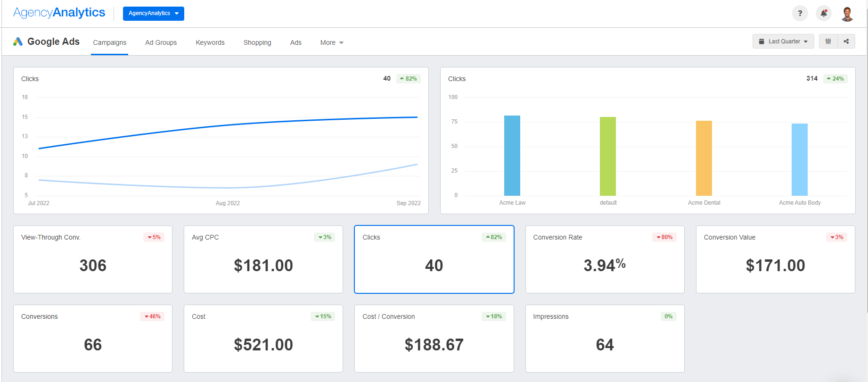The height and width of the screenshot is (382, 868).
Task: Click the 24% badge on bar chart
Action: coord(835,79)
